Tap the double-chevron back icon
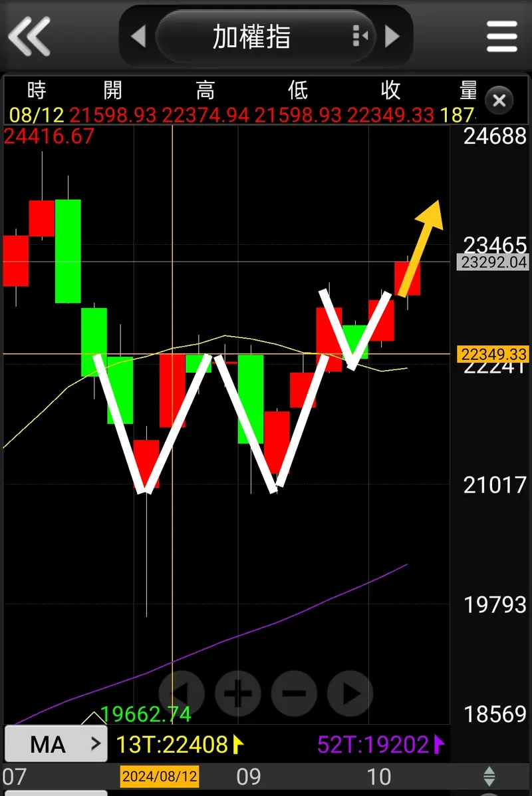 coord(29,36)
